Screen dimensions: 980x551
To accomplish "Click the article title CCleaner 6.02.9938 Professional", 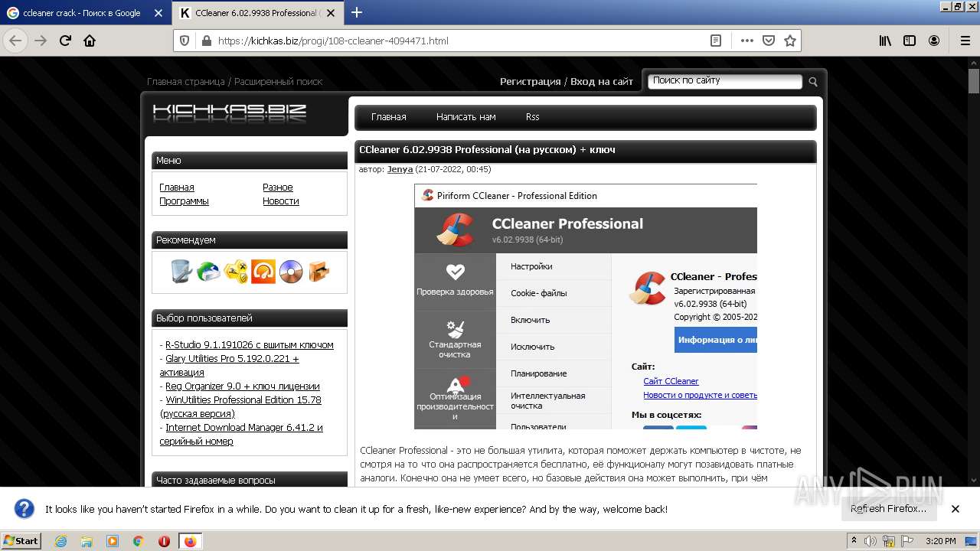I will click(487, 150).
